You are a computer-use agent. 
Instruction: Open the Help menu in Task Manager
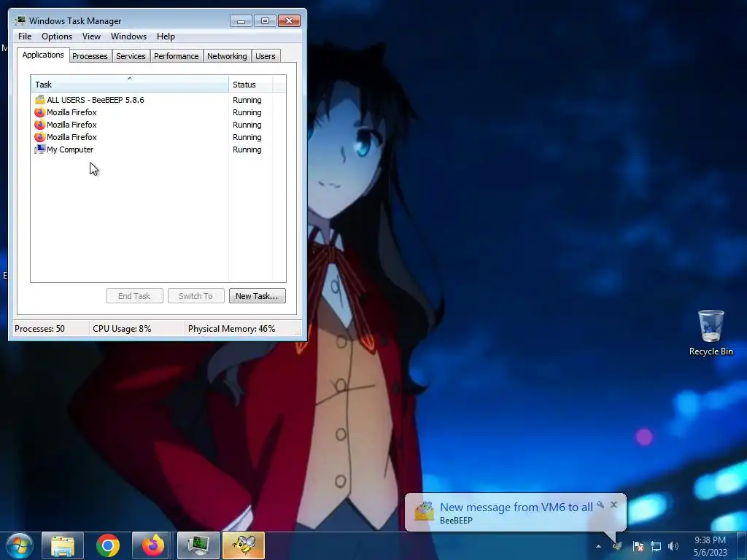(166, 36)
